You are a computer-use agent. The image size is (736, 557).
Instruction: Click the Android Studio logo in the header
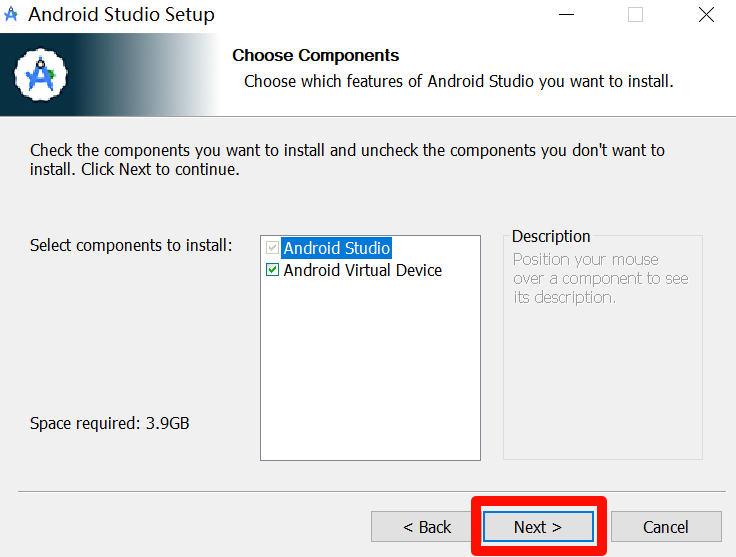pos(41,75)
